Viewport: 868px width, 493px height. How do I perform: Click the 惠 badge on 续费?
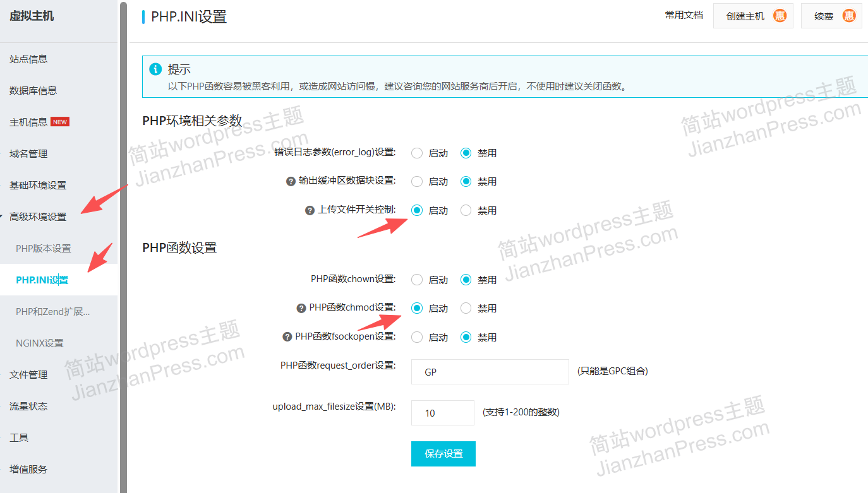click(x=848, y=16)
